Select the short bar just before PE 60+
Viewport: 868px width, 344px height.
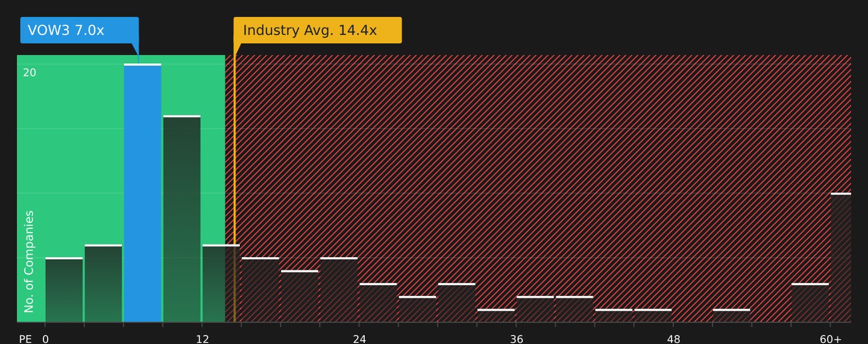click(x=810, y=303)
